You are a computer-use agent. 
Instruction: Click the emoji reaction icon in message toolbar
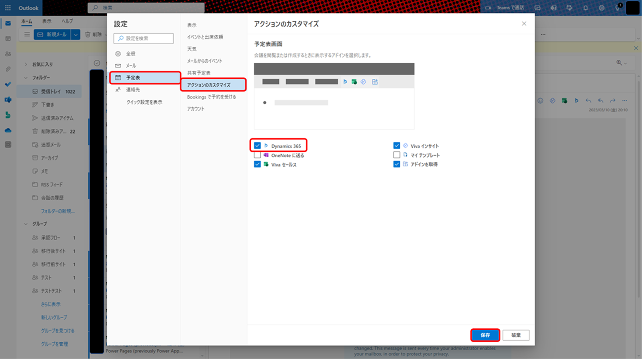coord(540,101)
